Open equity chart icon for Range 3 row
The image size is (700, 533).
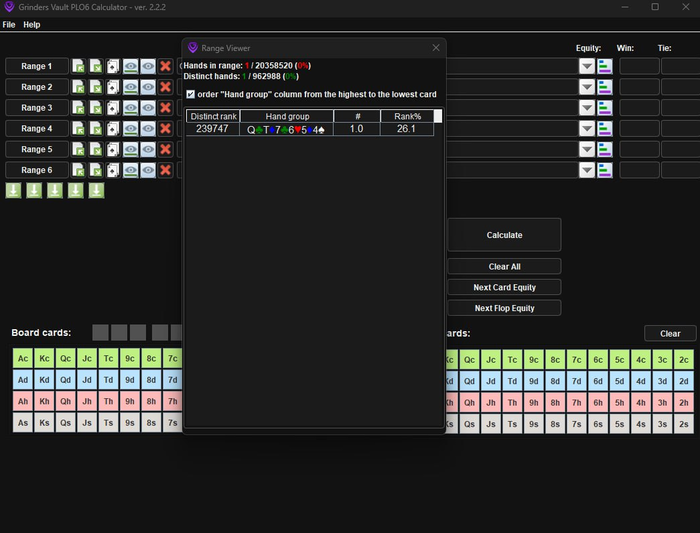coord(605,108)
